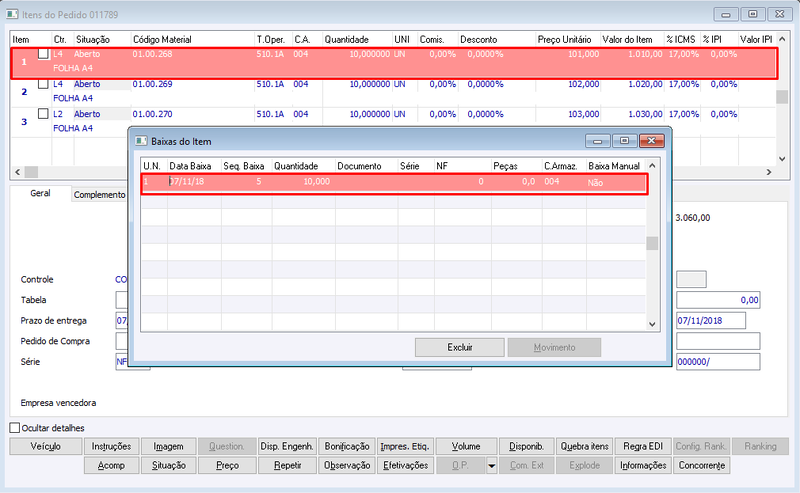Click the Concorrente button
800x493 pixels.
tap(702, 465)
